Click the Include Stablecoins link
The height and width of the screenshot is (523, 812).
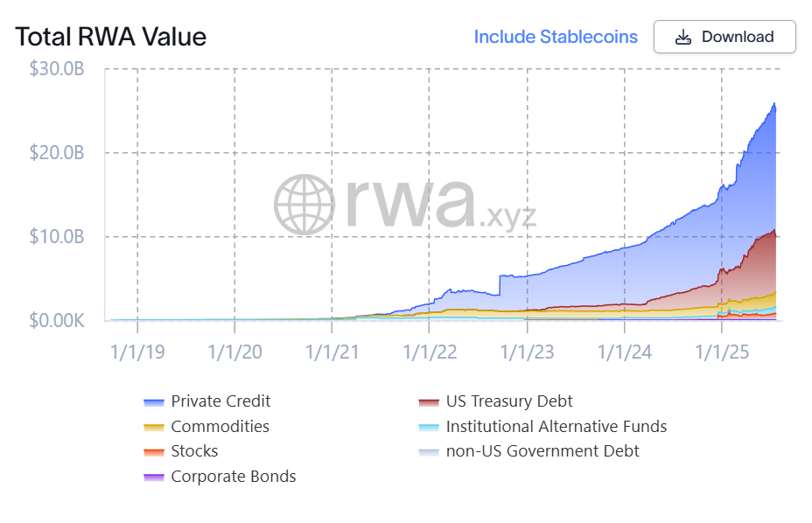(556, 37)
